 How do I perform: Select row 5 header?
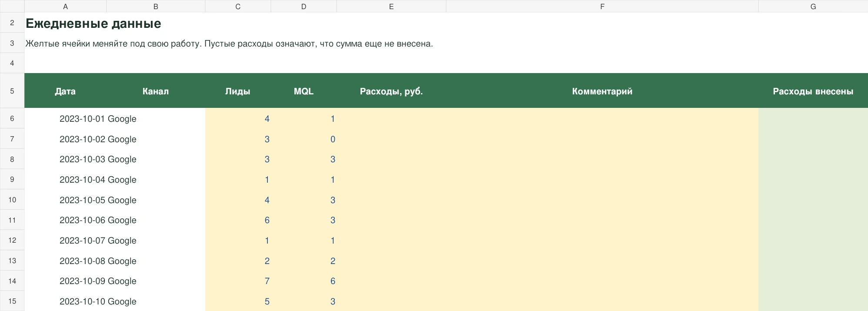(x=12, y=91)
